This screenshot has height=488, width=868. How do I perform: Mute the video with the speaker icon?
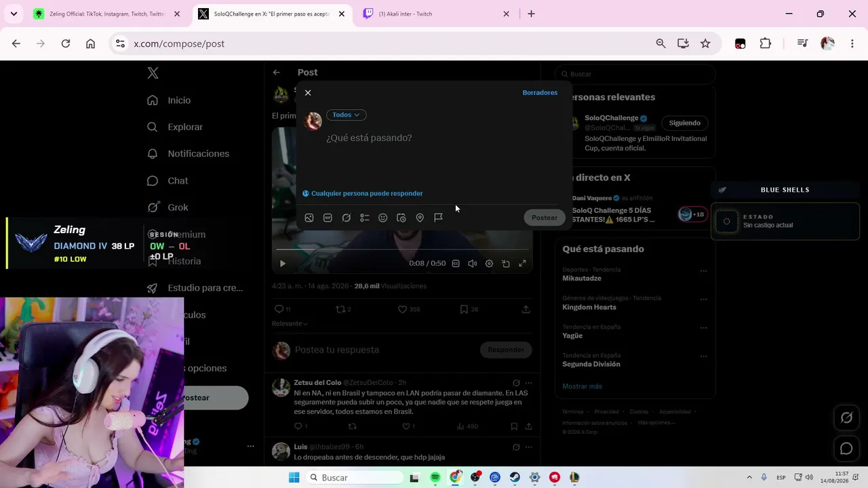(473, 264)
